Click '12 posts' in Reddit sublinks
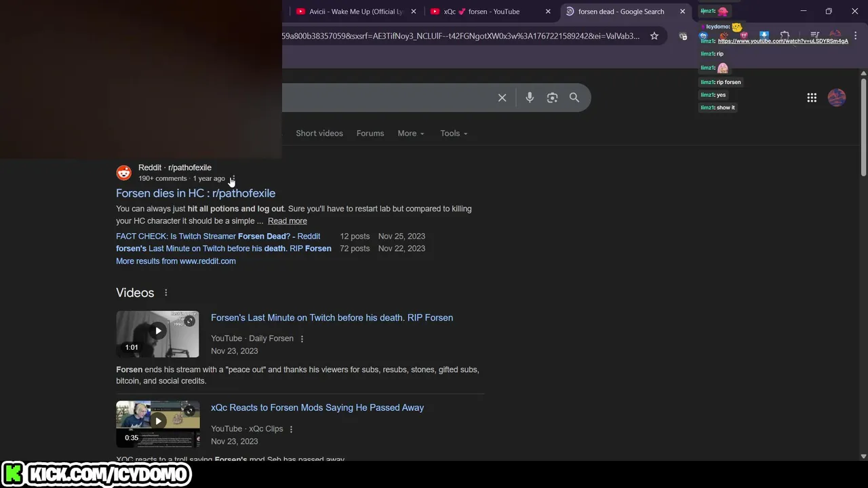The height and width of the screenshot is (488, 868). [x=355, y=237]
